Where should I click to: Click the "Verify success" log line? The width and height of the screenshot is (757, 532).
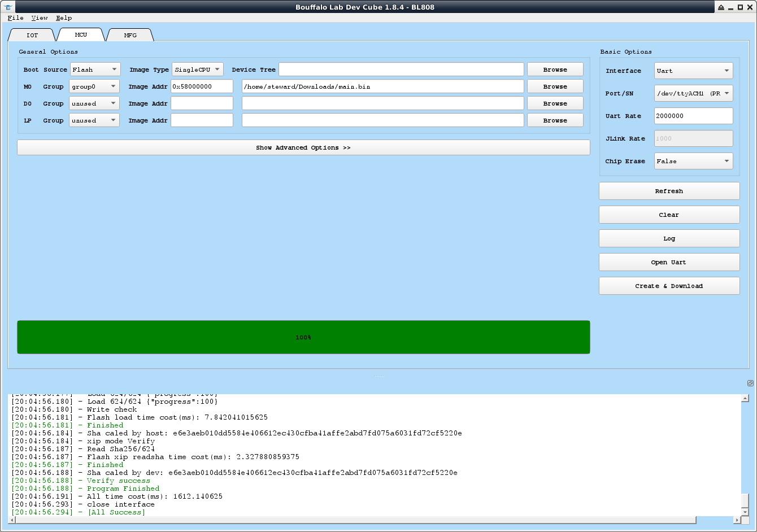[81, 481]
